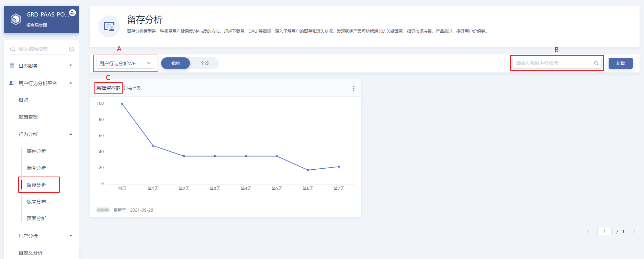Click the 第3天 axis label
The width and height of the screenshot is (644, 259).
tap(215, 189)
